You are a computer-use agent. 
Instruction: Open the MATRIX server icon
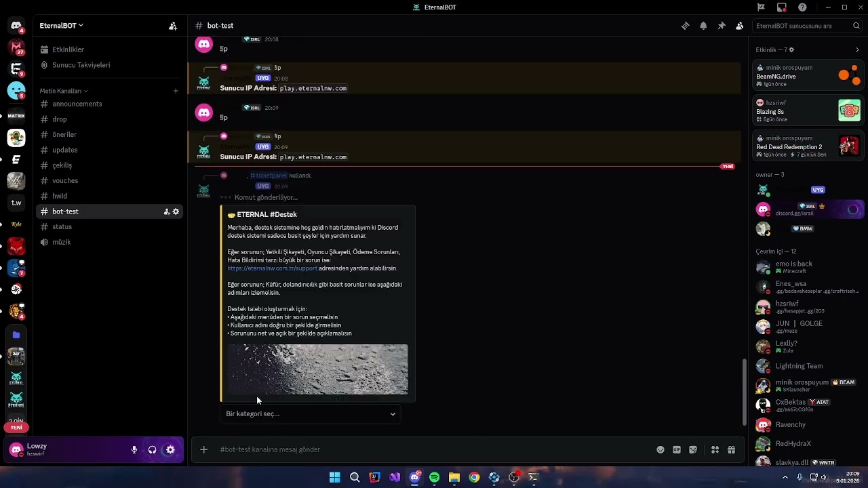pyautogui.click(x=16, y=116)
